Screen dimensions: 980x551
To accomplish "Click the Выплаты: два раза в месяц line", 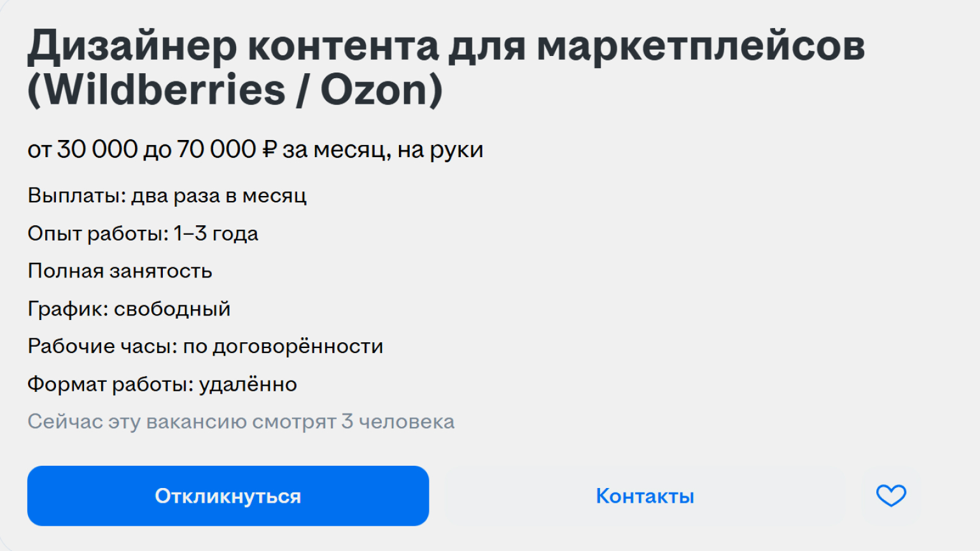I will pyautogui.click(x=167, y=195).
